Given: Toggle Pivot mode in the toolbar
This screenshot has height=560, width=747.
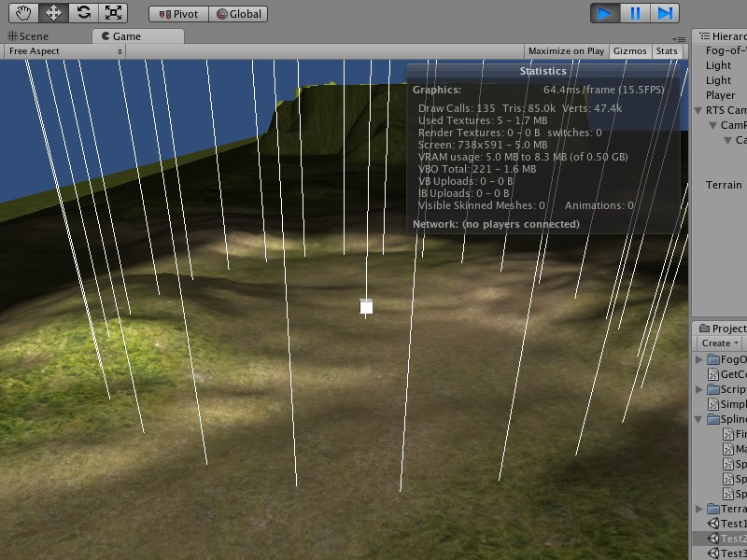Looking at the screenshot, I should [x=177, y=13].
